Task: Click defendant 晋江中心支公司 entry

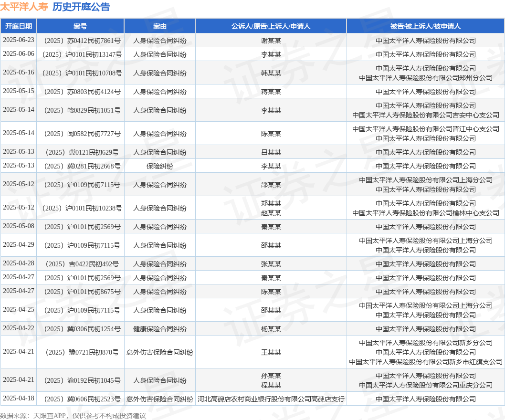Action: pyautogui.click(x=425, y=129)
